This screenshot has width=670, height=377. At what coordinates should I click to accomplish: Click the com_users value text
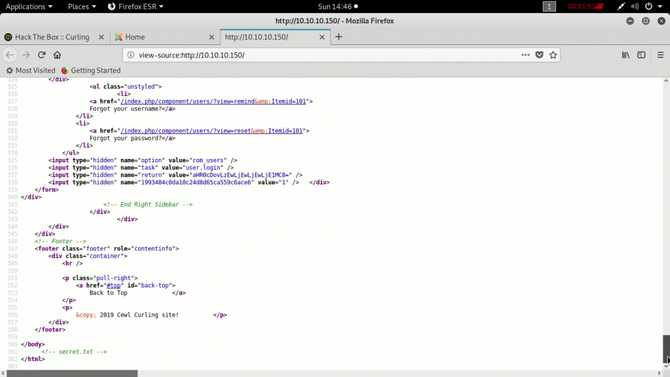coord(209,160)
